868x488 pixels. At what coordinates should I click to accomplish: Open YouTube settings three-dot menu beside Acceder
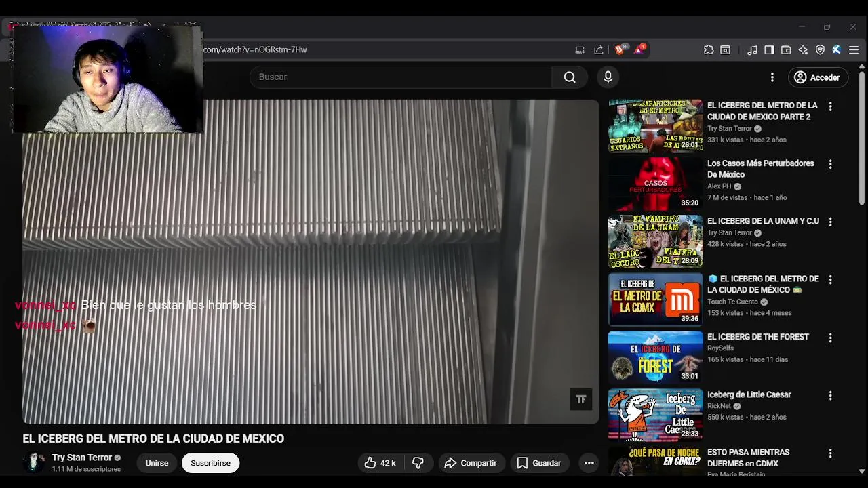[x=772, y=77]
